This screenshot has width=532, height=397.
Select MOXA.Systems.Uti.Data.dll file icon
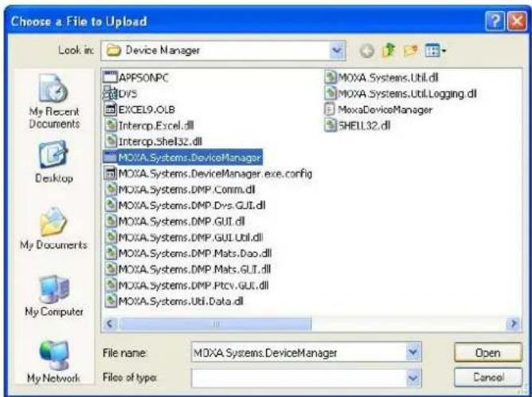coord(111,301)
